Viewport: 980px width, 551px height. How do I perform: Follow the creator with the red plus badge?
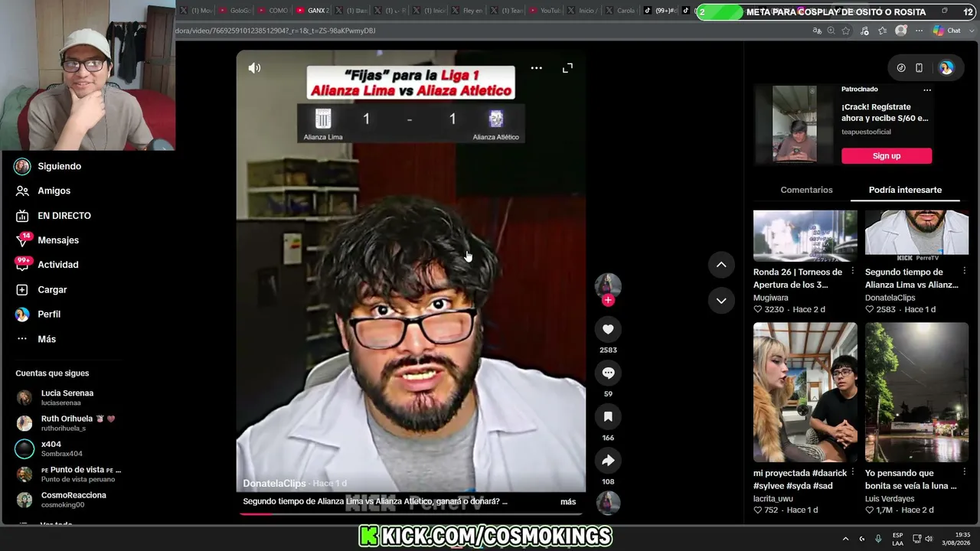coord(608,301)
